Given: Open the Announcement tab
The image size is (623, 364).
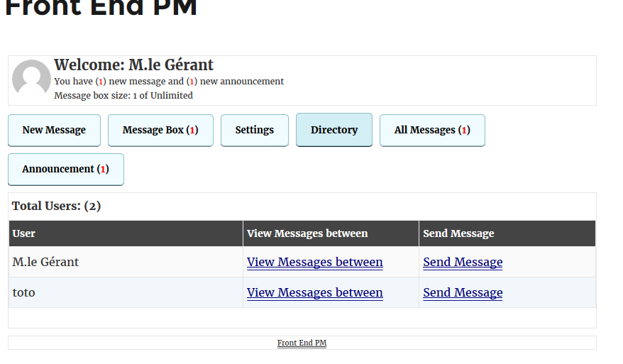Looking at the screenshot, I should tap(66, 170).
